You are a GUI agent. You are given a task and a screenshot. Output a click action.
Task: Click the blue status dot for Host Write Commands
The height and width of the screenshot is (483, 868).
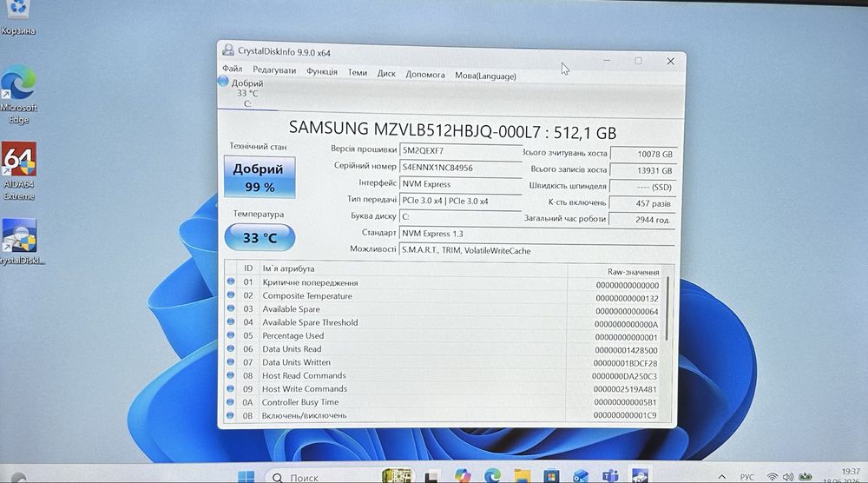230,388
